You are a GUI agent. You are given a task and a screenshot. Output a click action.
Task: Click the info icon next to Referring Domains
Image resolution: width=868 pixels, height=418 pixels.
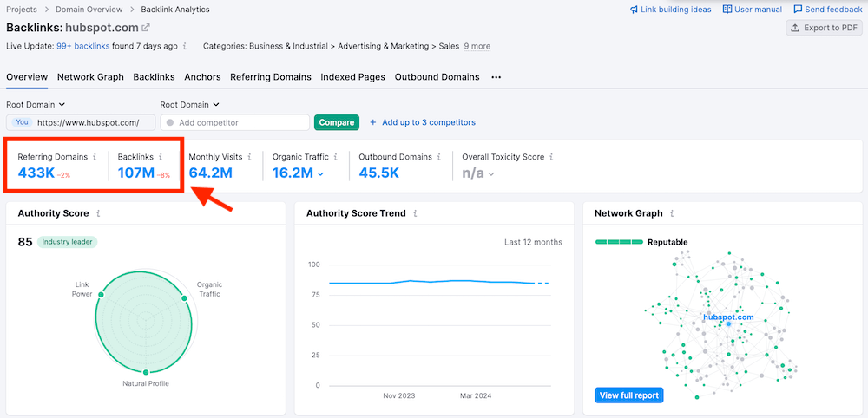click(95, 157)
